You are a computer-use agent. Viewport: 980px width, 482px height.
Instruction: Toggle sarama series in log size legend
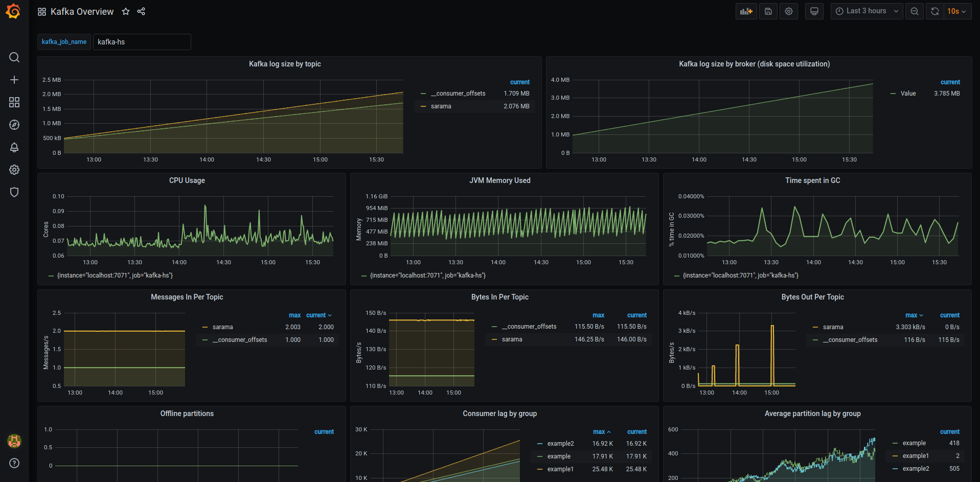click(441, 106)
